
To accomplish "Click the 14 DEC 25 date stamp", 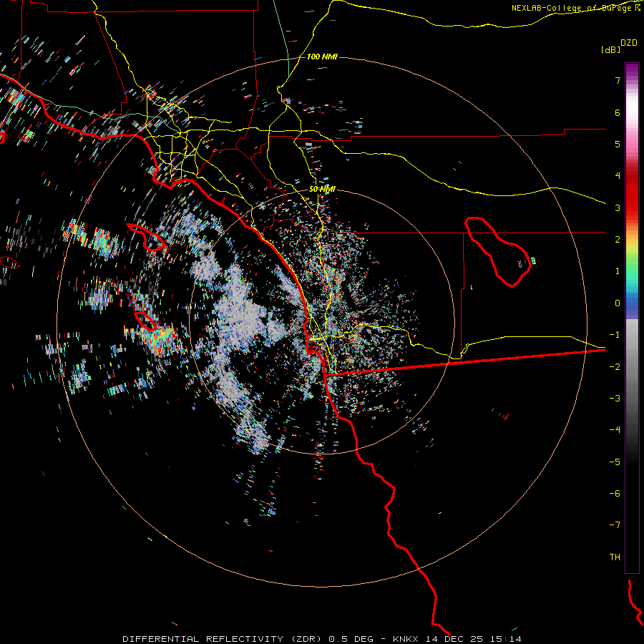I will 455,639.
